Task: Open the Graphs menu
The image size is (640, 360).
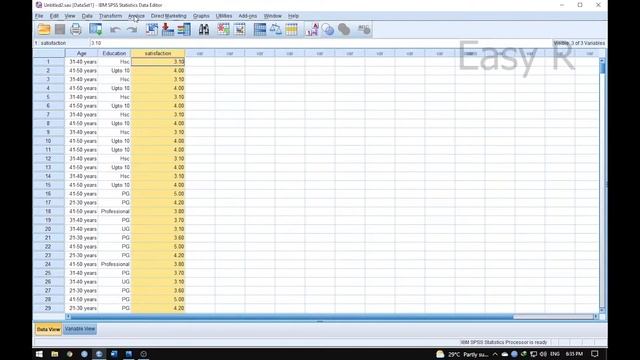Action: [201, 16]
